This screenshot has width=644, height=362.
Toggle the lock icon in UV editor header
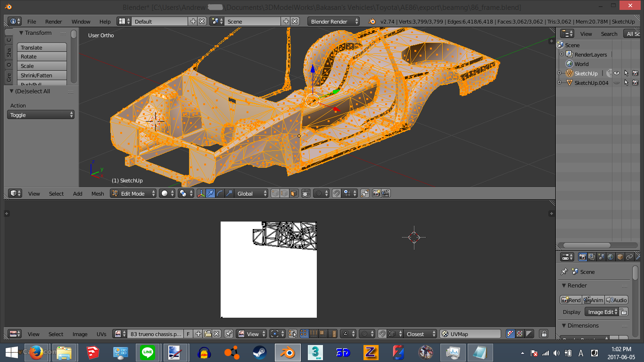coord(544,334)
